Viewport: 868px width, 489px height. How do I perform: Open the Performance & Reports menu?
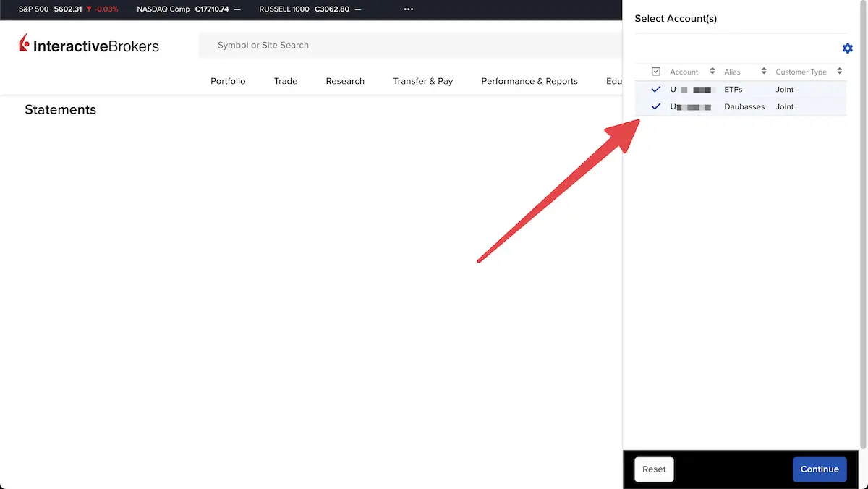click(x=529, y=81)
